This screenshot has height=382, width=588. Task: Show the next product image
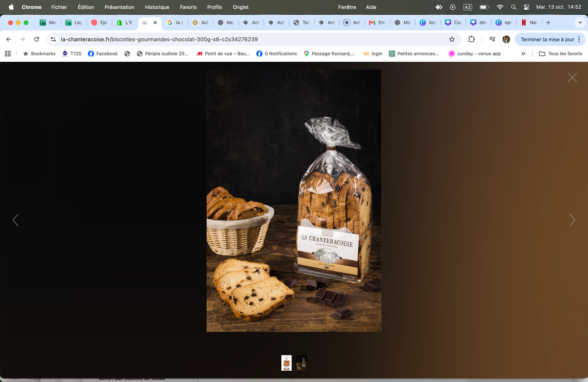pos(572,220)
